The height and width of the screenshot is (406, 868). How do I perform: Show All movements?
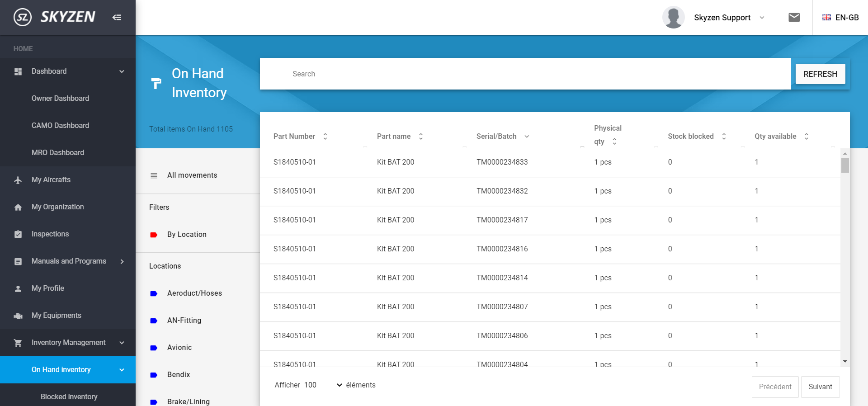coord(192,175)
